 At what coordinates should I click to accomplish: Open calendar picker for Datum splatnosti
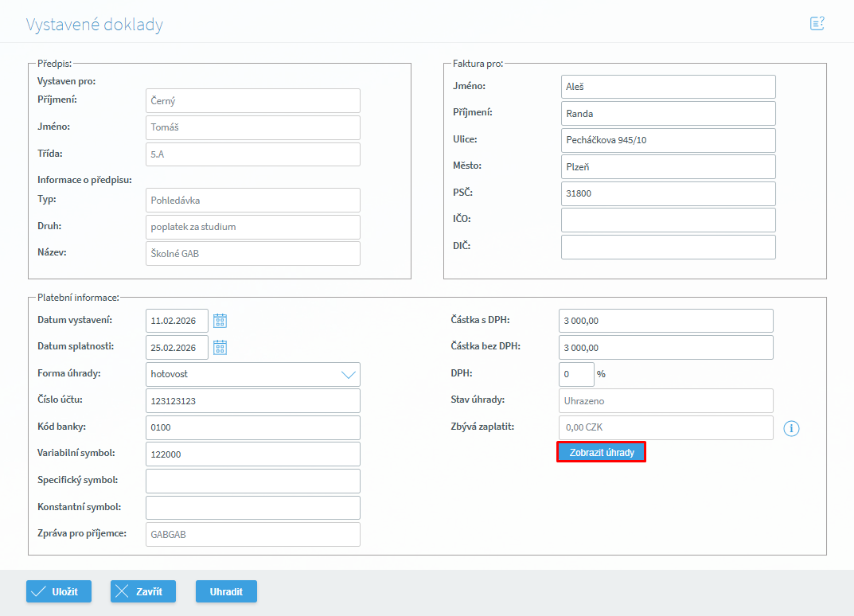(220, 347)
